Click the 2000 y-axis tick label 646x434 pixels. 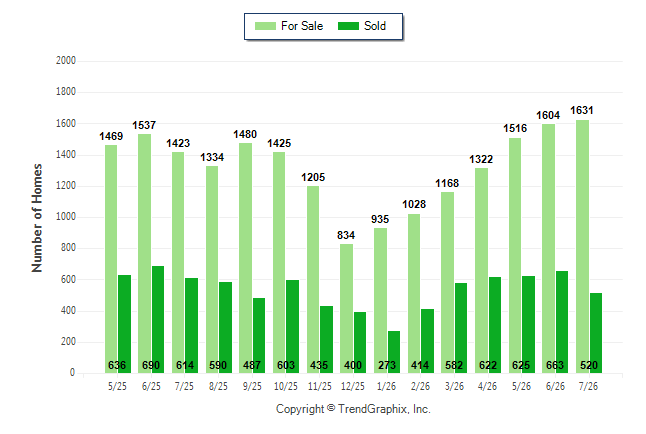click(x=66, y=61)
